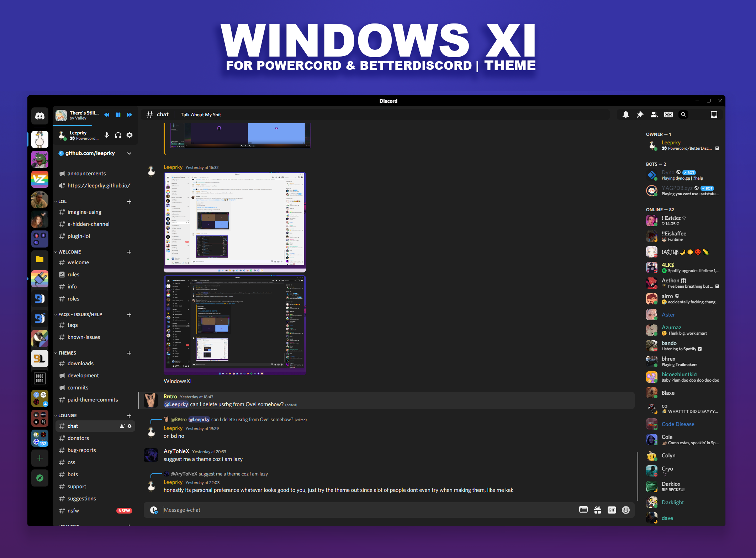
Task: Collapse the THEMES category
Action: point(67,353)
